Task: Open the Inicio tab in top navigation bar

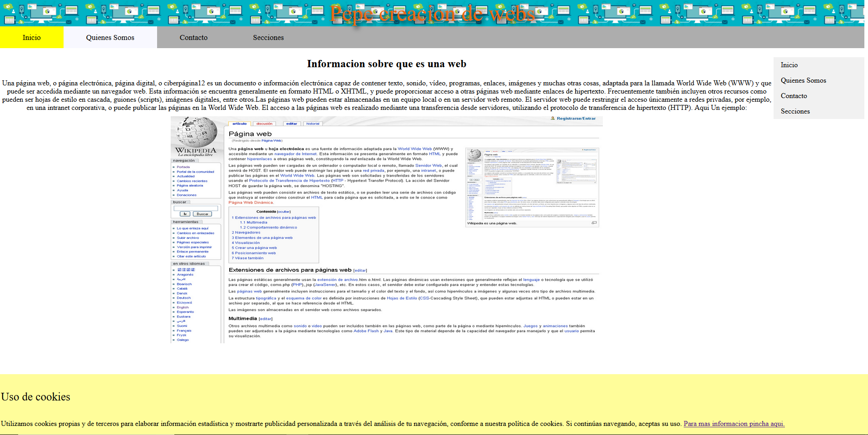Action: pos(32,37)
